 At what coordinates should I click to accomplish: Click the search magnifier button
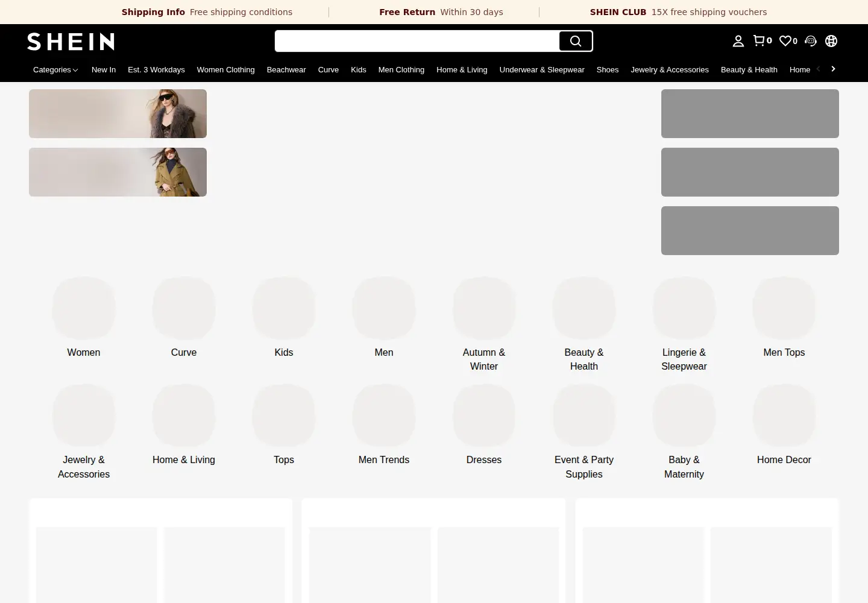tap(576, 41)
